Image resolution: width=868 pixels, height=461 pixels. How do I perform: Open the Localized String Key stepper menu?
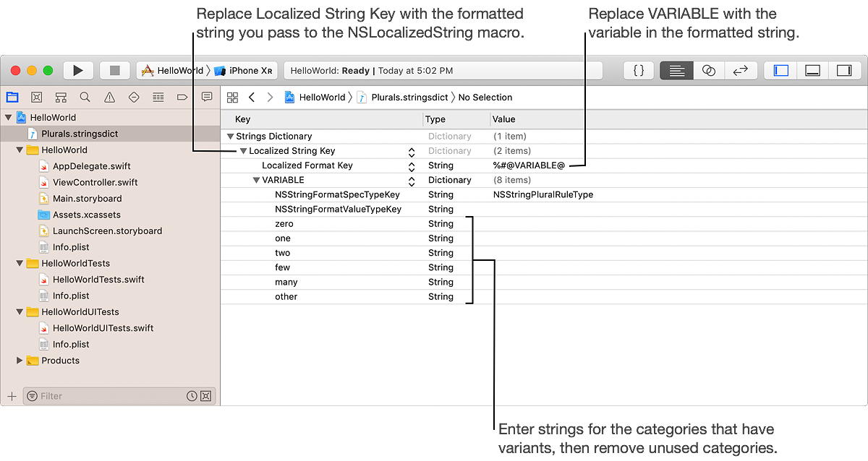(x=412, y=152)
